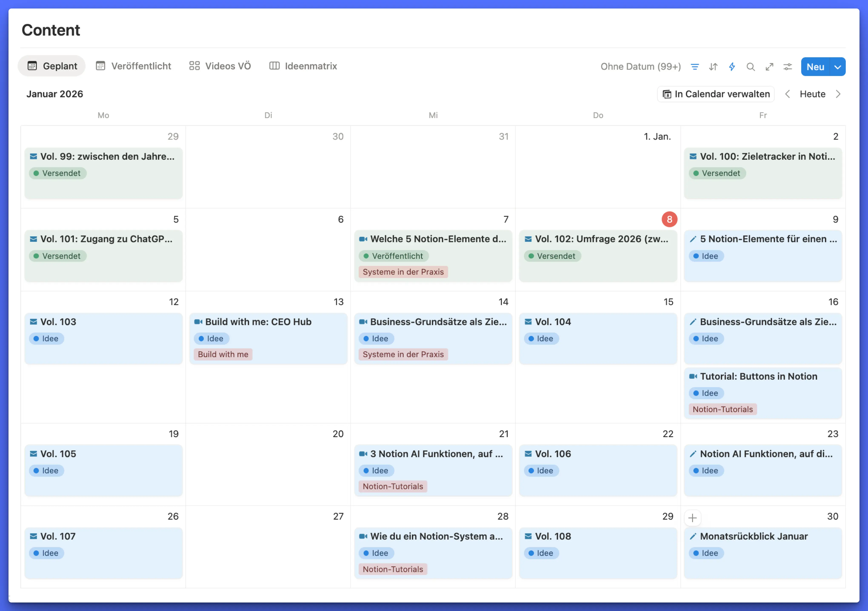
Task: Click In Calendar verwalten button
Action: tap(716, 94)
